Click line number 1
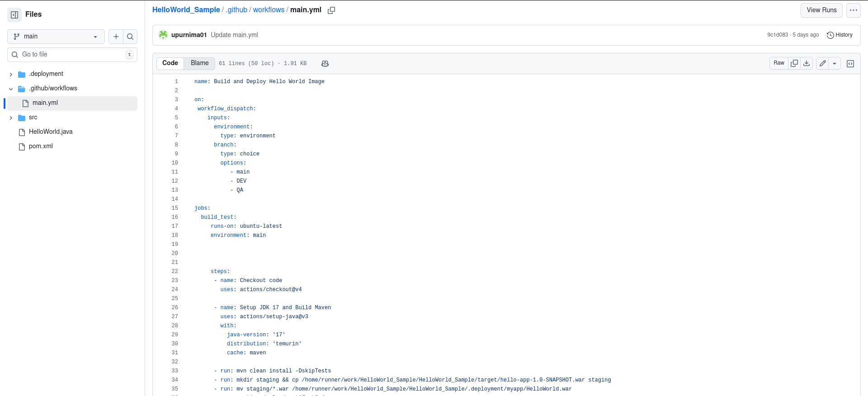 176,82
